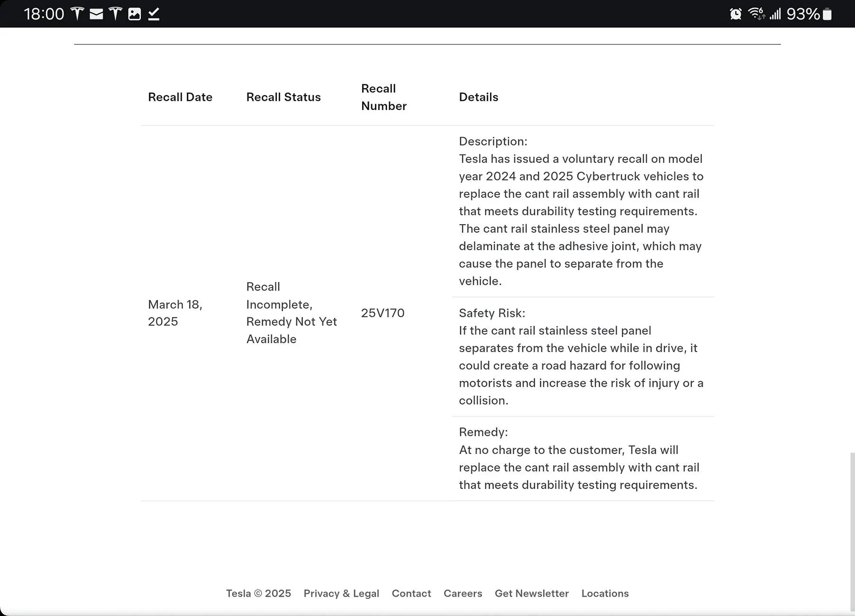
Task: Tap the battery icon
Action: (827, 14)
